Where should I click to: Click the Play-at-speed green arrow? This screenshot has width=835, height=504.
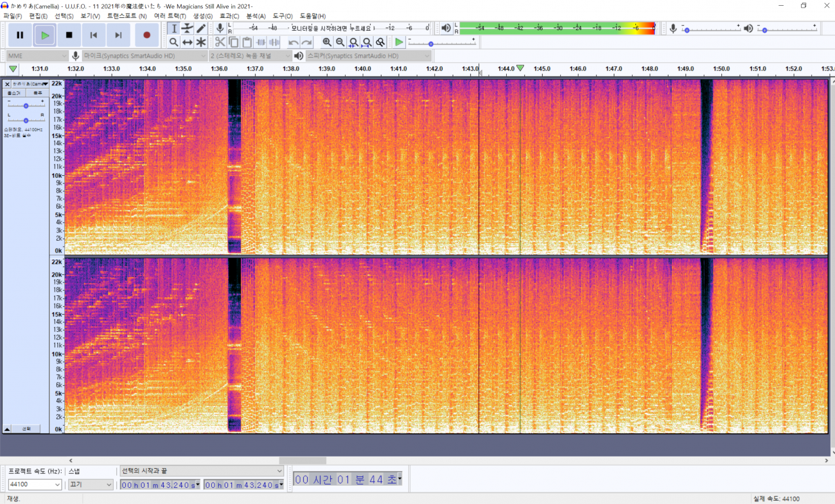coord(400,42)
